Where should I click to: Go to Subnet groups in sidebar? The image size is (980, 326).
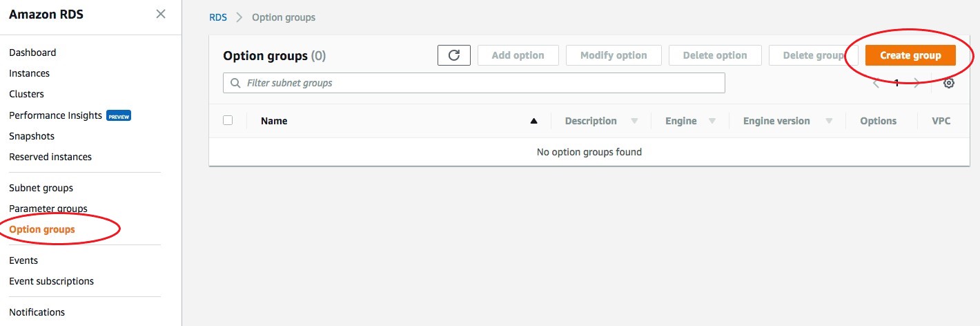point(41,188)
